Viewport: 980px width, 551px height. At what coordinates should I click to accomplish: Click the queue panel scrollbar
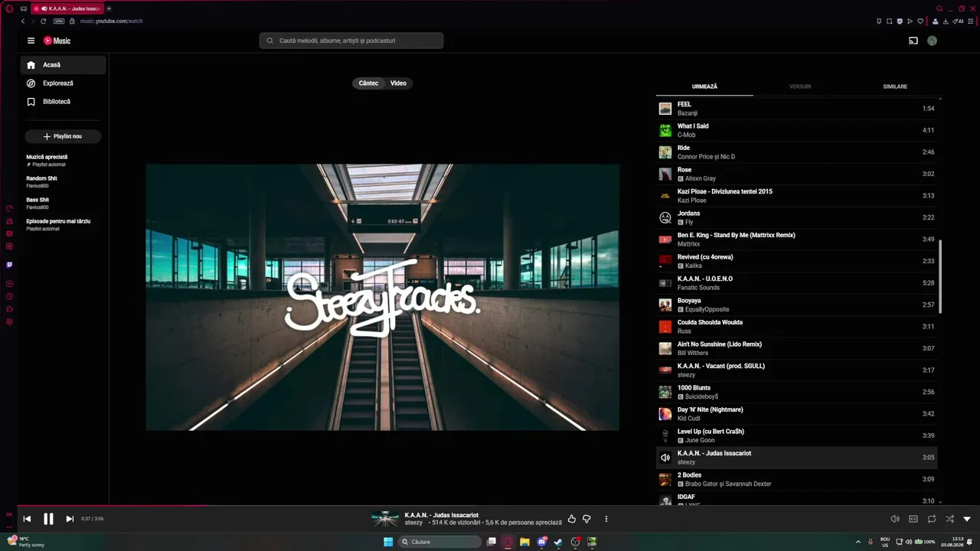tap(940, 275)
